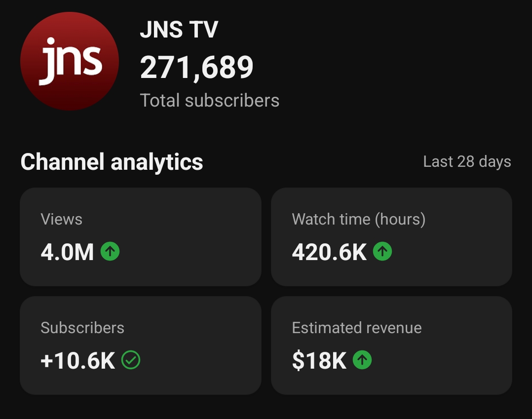
Task: Tap green up arrow beside $18K
Action: click(362, 360)
